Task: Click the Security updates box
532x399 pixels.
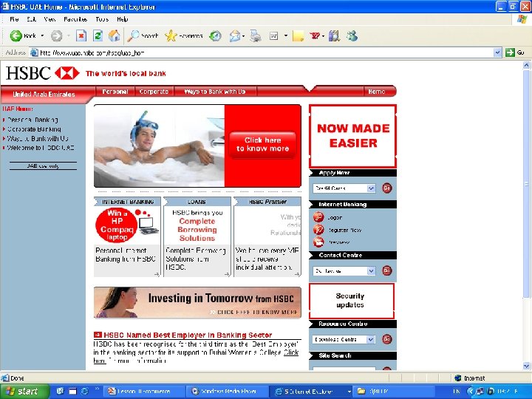Action: [352, 301]
